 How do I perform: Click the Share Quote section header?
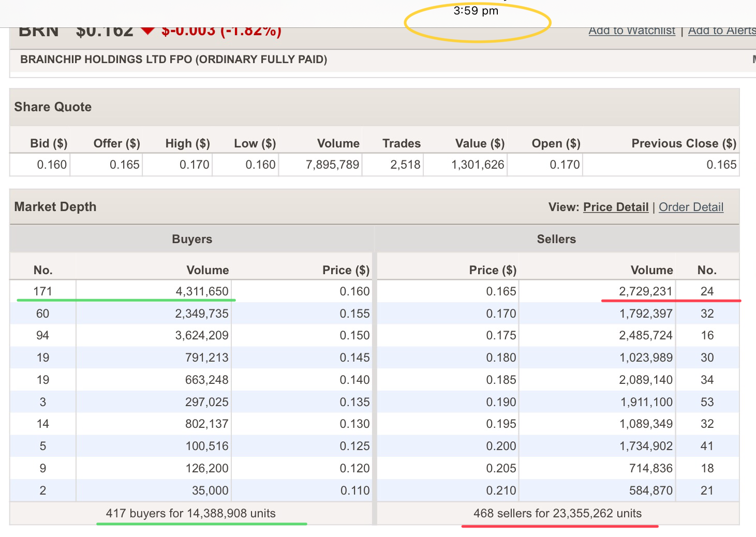(53, 107)
